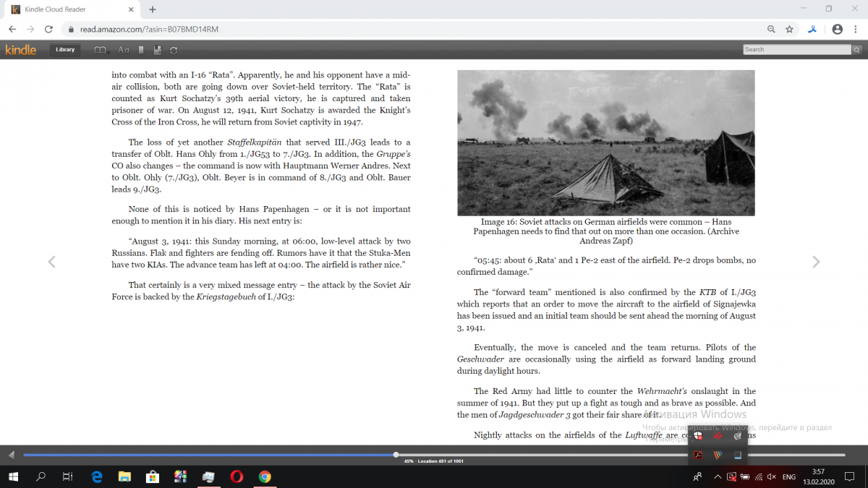The width and height of the screenshot is (868, 488).
Task: Reload the page in Chrome
Action: pyautogui.click(x=48, y=30)
